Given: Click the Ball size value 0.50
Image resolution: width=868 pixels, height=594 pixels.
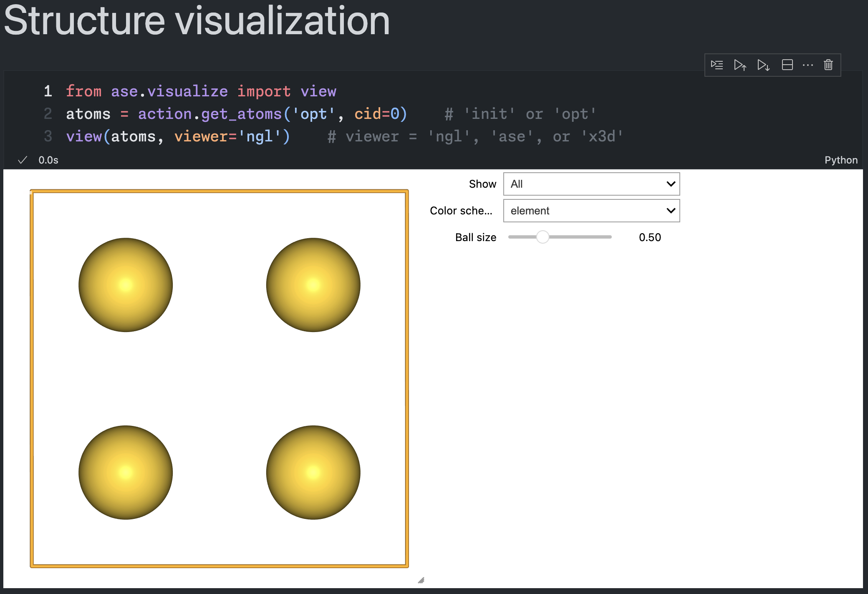Looking at the screenshot, I should (650, 237).
